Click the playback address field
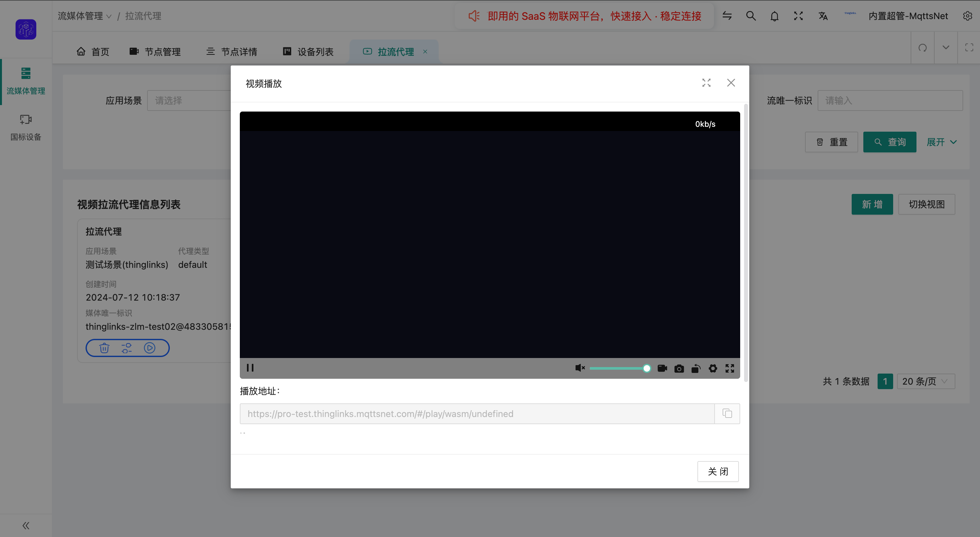This screenshot has height=537, width=980. pos(477,413)
